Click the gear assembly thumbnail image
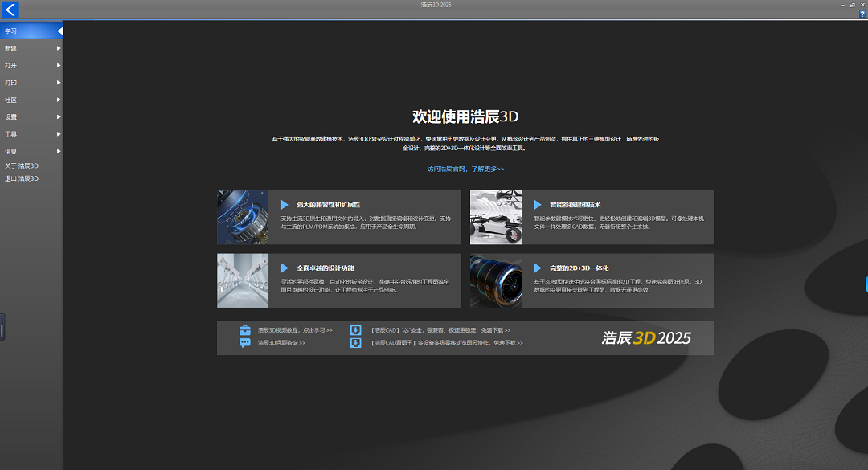Viewport: 868px width, 470px height. click(243, 217)
